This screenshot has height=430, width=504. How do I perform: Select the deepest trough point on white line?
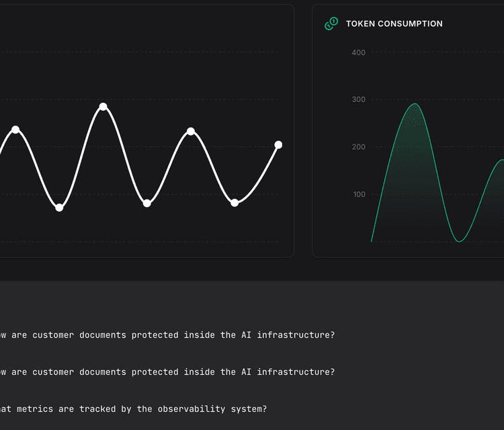click(x=59, y=208)
